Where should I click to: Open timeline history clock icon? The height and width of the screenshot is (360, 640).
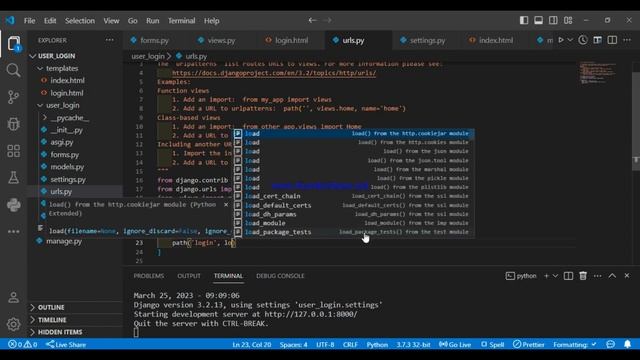(x=583, y=40)
